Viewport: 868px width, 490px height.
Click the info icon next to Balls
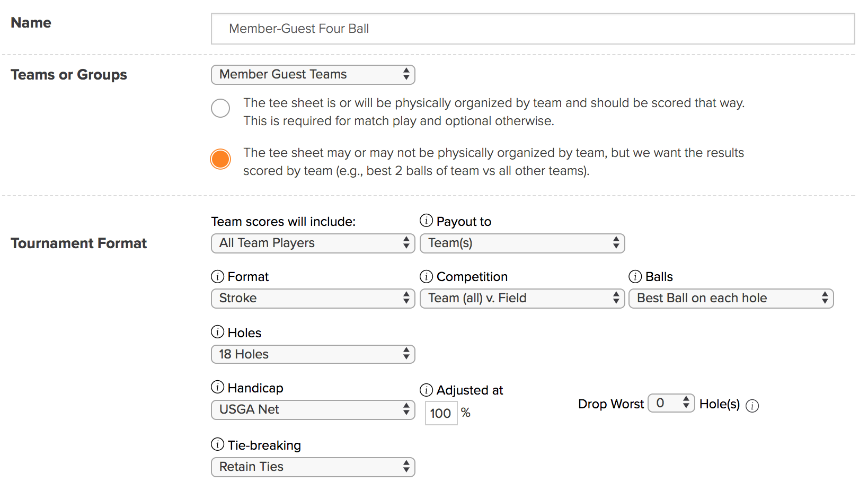pos(635,276)
